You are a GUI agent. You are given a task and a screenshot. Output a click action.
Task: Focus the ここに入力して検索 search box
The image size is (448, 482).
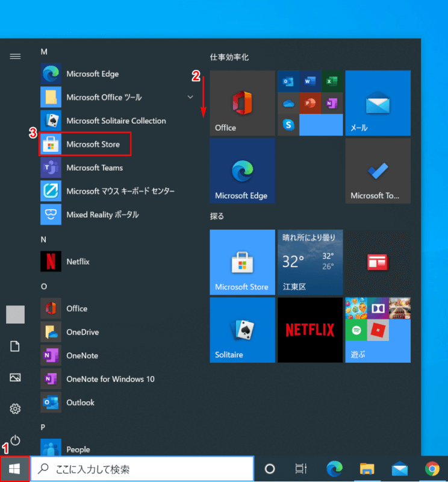click(x=142, y=469)
